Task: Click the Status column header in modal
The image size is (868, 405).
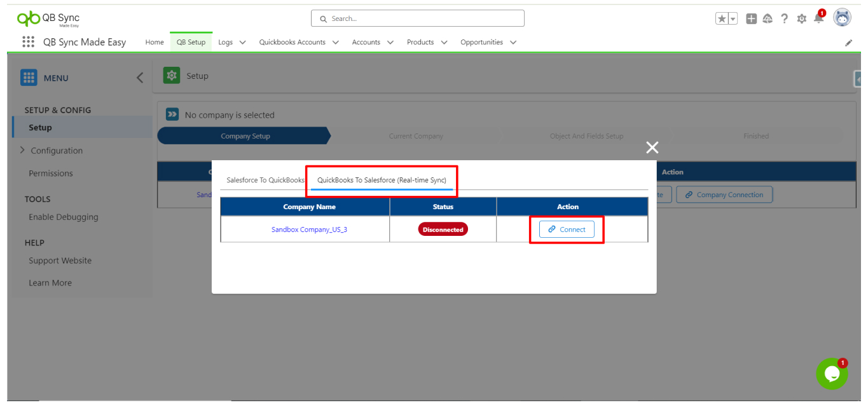Action: tap(443, 207)
